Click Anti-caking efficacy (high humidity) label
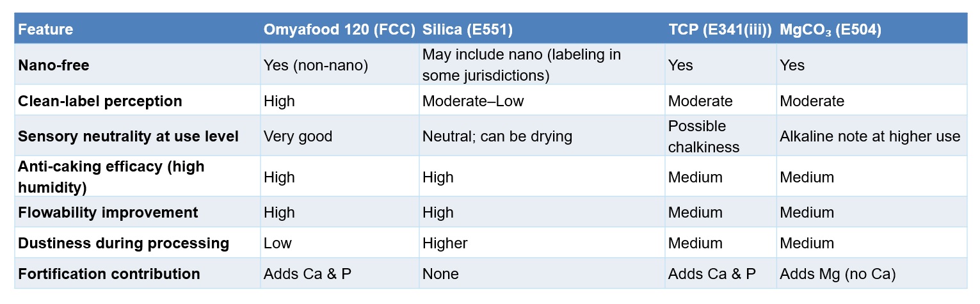 pos(111,177)
